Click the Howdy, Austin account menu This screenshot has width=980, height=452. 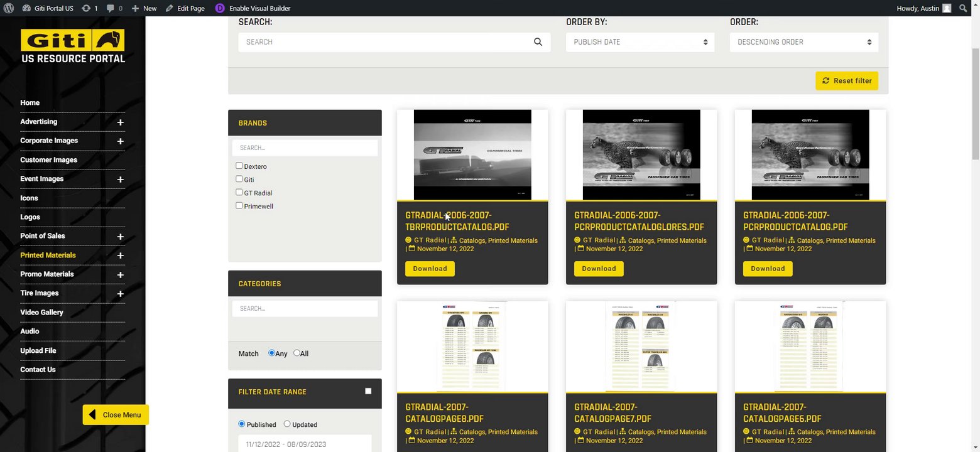pyautogui.click(x=923, y=8)
